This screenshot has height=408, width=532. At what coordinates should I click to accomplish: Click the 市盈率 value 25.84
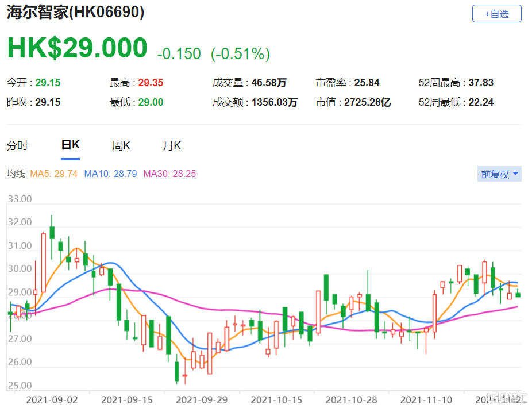coord(367,83)
